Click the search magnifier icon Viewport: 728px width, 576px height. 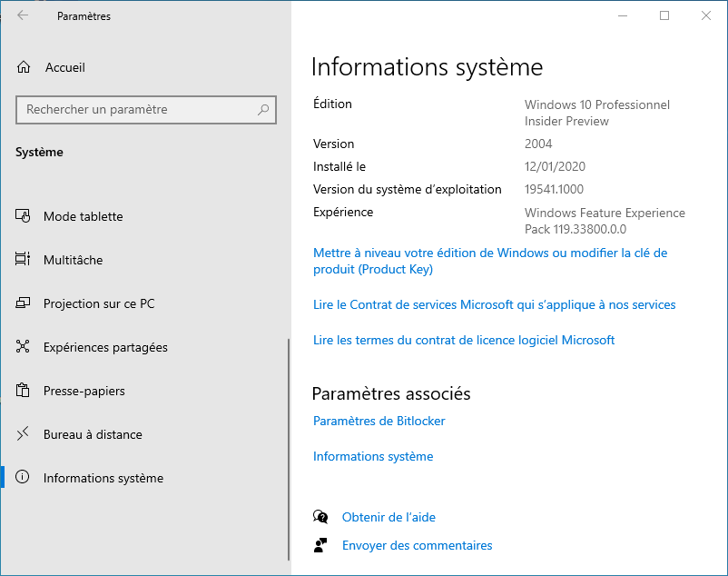(263, 110)
